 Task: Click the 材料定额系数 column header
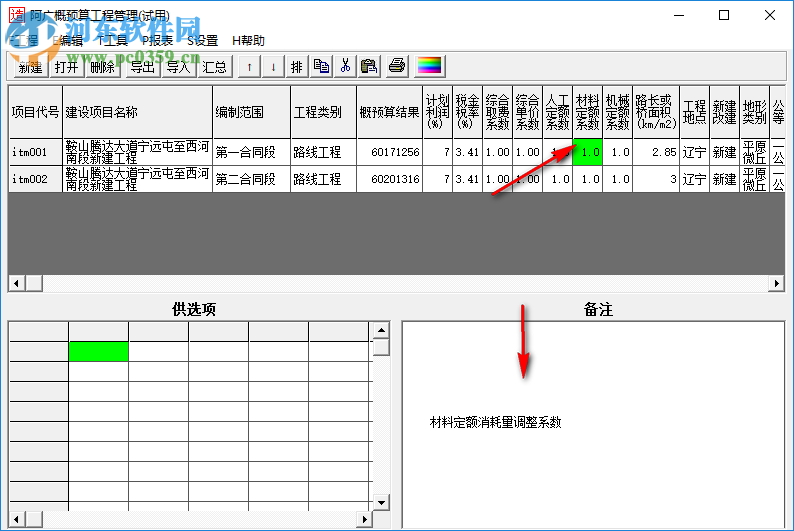click(587, 112)
